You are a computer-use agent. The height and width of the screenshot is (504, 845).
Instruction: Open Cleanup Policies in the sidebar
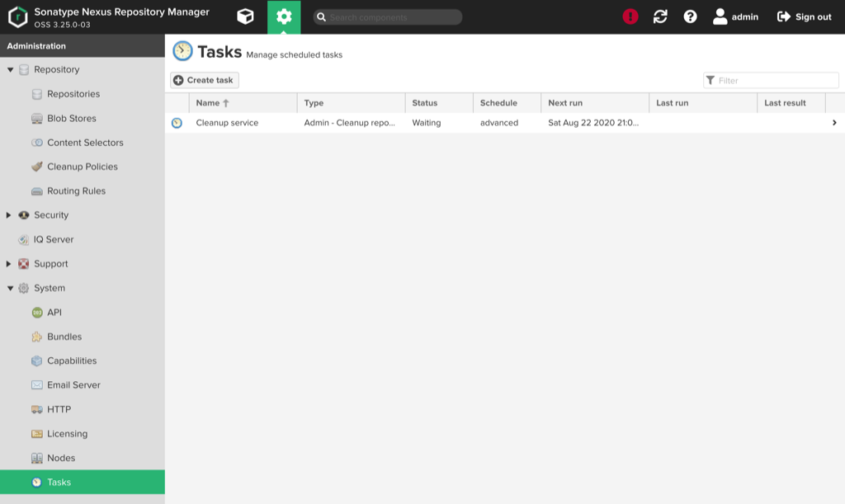[82, 167]
